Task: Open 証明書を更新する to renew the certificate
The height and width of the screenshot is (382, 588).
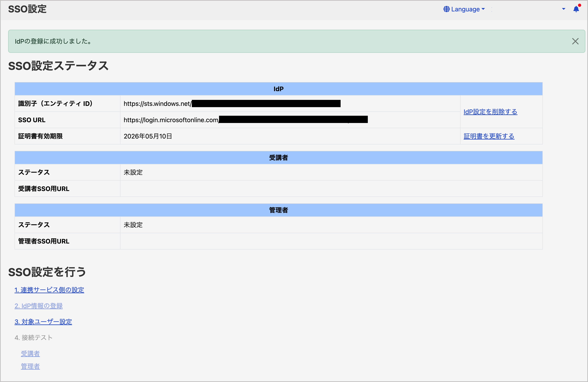Action: 489,136
